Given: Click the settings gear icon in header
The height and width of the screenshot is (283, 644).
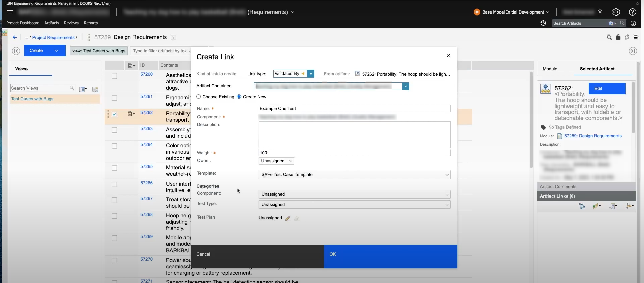Looking at the screenshot, I should [616, 12].
